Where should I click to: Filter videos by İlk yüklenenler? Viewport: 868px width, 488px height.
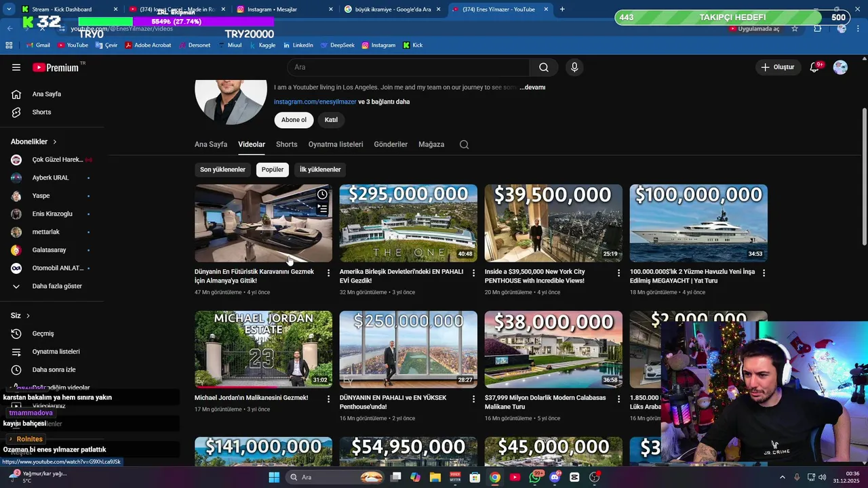click(x=320, y=169)
